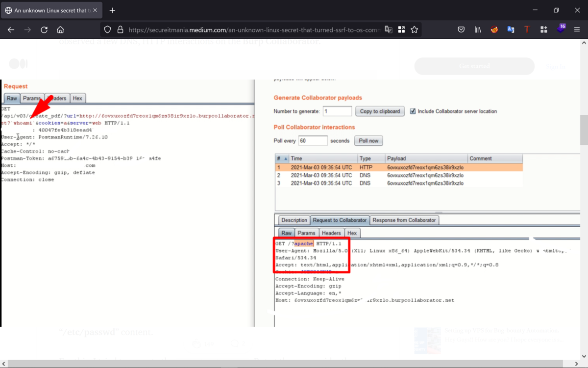The width and height of the screenshot is (588, 368).
Task: Select the lower Raw tab under Request to Collaborator
Action: [287, 233]
